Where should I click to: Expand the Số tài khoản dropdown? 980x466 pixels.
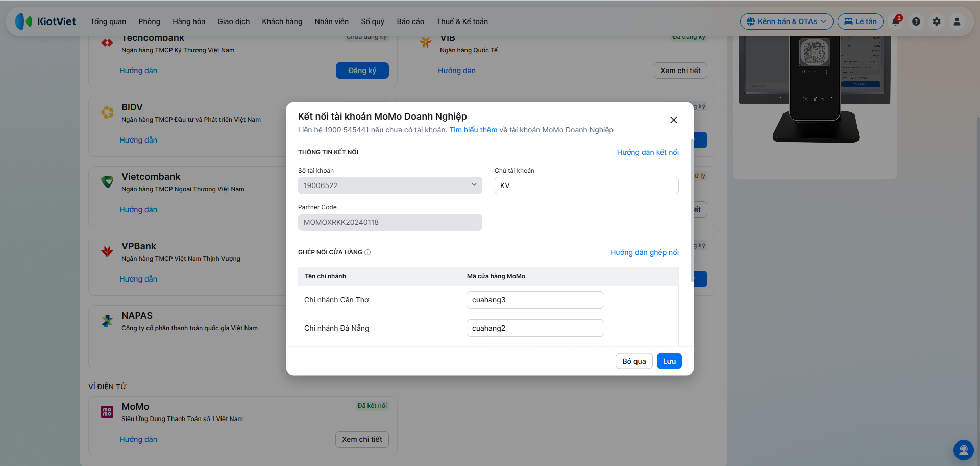pos(390,185)
